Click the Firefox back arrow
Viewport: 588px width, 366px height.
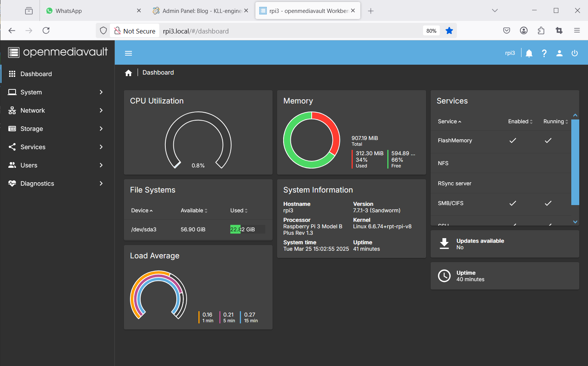click(12, 30)
